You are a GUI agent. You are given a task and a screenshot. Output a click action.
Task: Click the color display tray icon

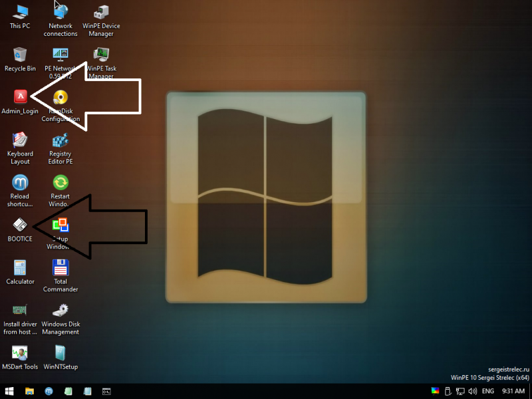[x=436, y=391]
